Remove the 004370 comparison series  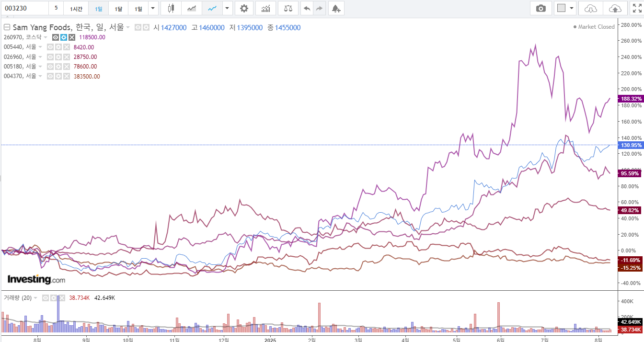[x=66, y=76]
